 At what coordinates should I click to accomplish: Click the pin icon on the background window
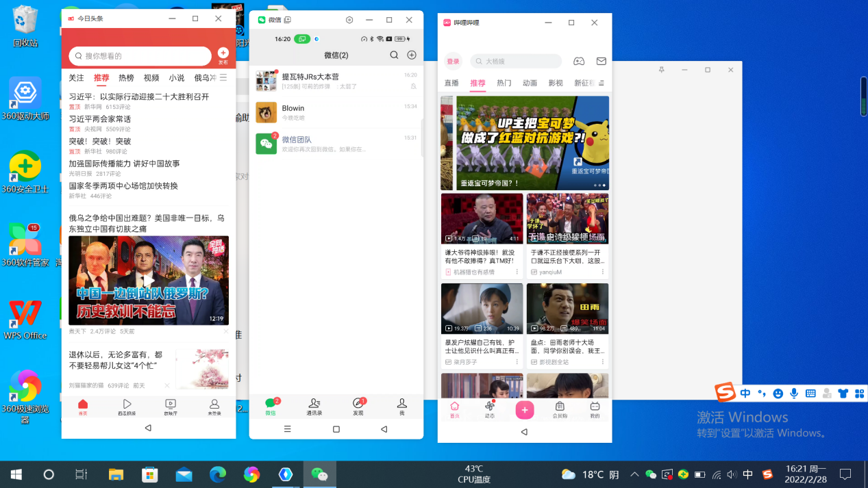point(661,70)
